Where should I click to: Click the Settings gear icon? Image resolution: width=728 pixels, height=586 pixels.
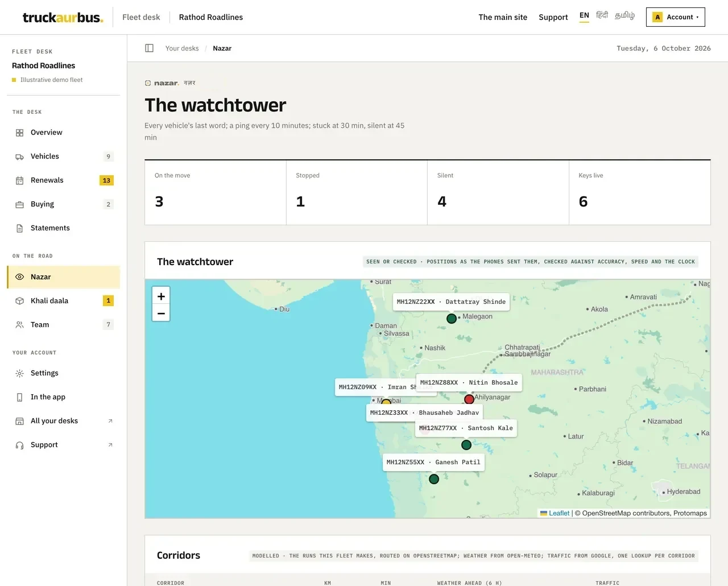[19, 373]
